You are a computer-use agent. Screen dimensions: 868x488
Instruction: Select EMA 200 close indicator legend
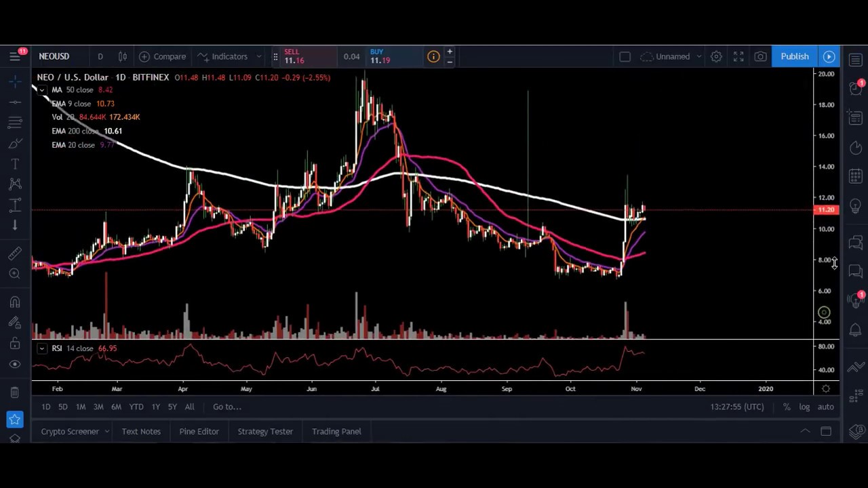coord(75,131)
